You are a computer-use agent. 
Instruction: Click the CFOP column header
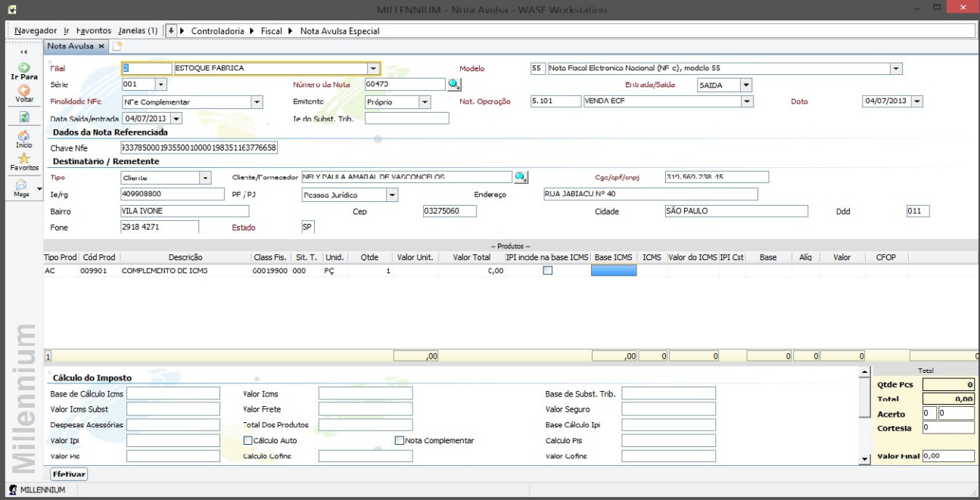(x=886, y=258)
